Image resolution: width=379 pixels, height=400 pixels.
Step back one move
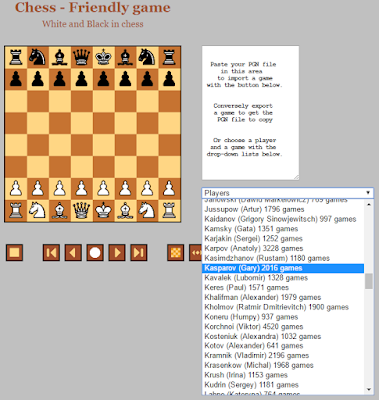coord(73,252)
